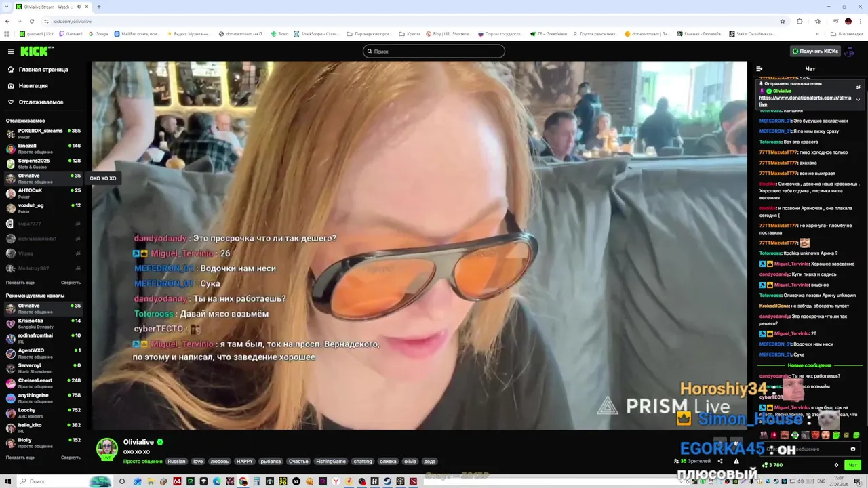This screenshot has height=488, width=868.
Task: Insert the green smiley quick emote
Action: tap(856, 435)
